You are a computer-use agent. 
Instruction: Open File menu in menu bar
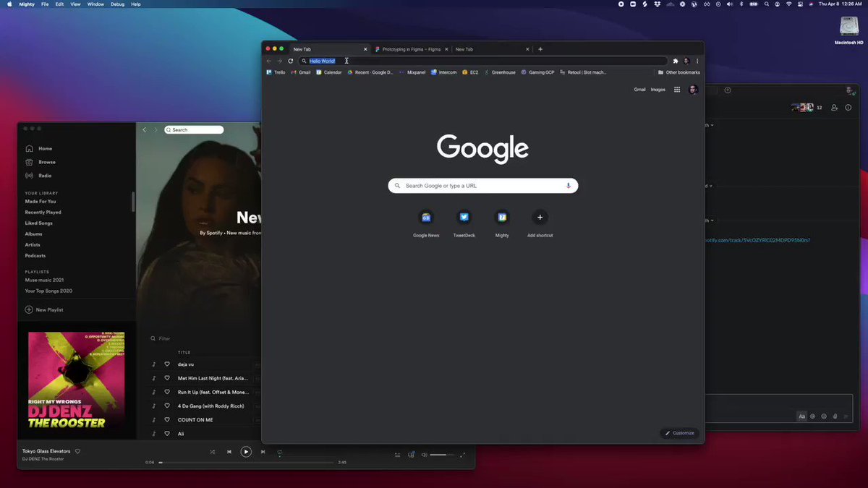tap(45, 4)
